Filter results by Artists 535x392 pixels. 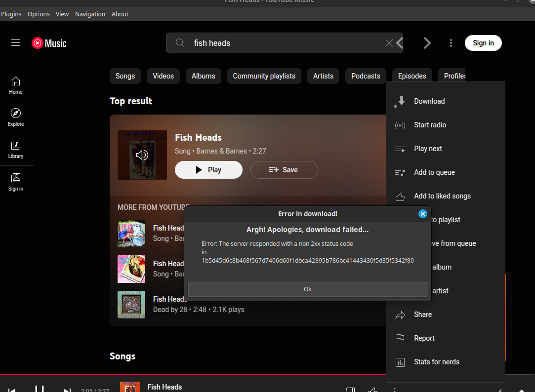(324, 76)
